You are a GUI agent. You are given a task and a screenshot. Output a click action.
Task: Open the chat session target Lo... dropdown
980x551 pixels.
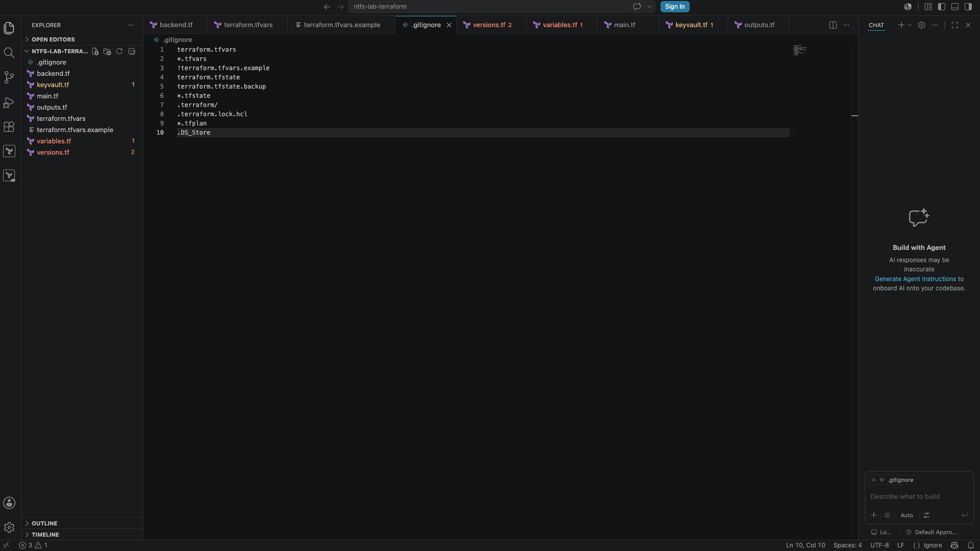(881, 532)
